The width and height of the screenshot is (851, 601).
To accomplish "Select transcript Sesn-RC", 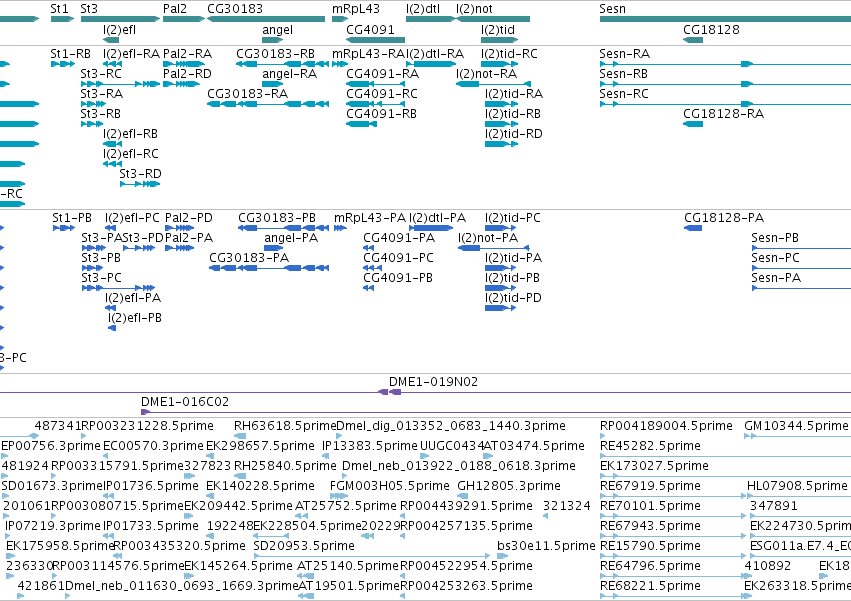I will coord(624,94).
